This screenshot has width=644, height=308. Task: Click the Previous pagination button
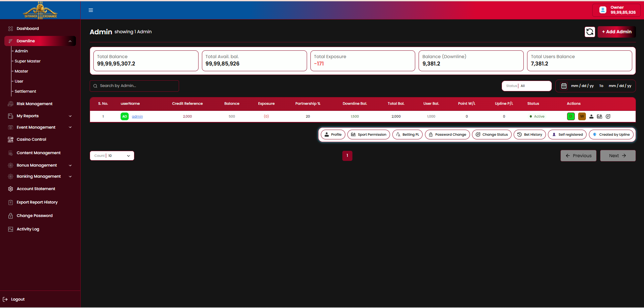pyautogui.click(x=578, y=156)
